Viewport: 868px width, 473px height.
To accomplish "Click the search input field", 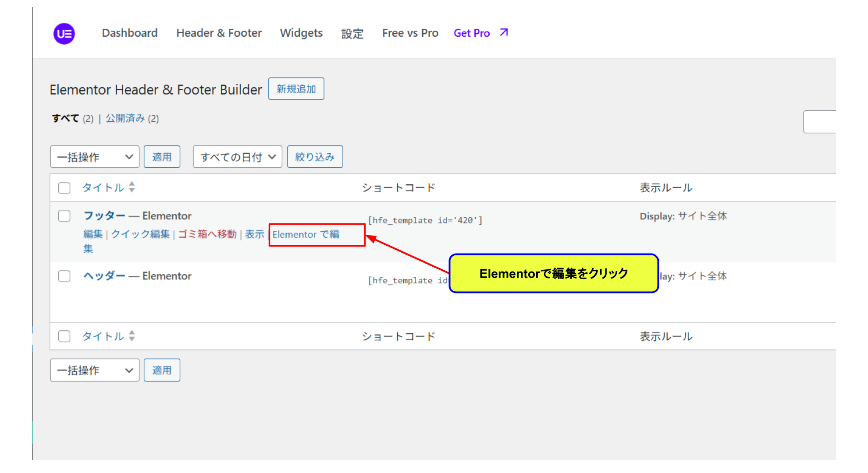I will click(x=819, y=122).
